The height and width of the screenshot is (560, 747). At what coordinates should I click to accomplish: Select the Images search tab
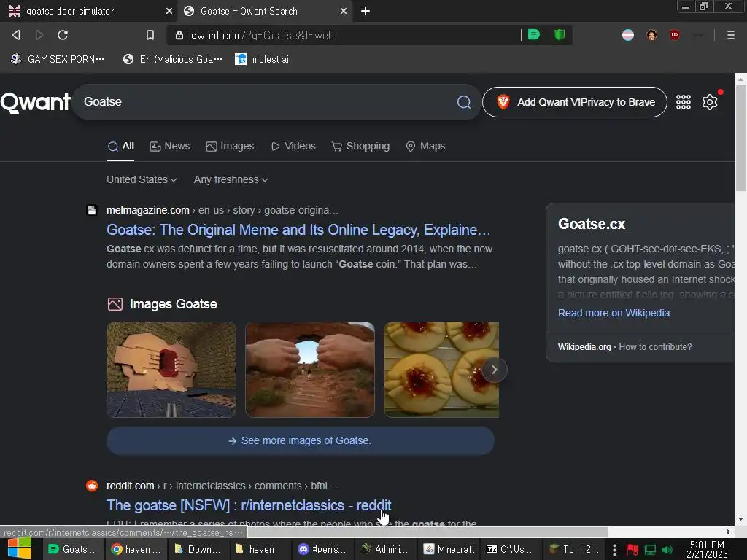click(x=230, y=146)
